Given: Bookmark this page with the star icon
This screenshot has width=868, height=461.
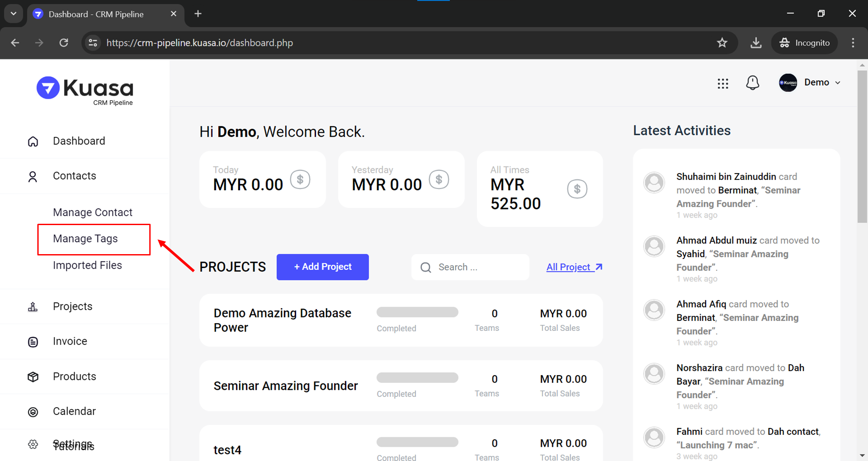Looking at the screenshot, I should 722,43.
